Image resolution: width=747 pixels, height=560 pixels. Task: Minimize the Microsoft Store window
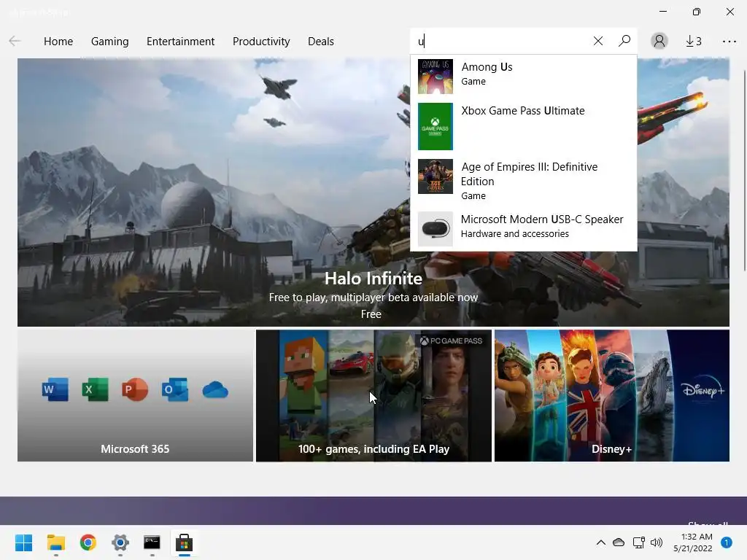point(662,12)
